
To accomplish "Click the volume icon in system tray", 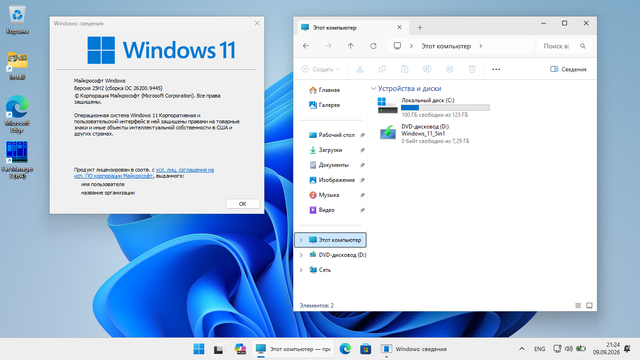I will (x=569, y=349).
